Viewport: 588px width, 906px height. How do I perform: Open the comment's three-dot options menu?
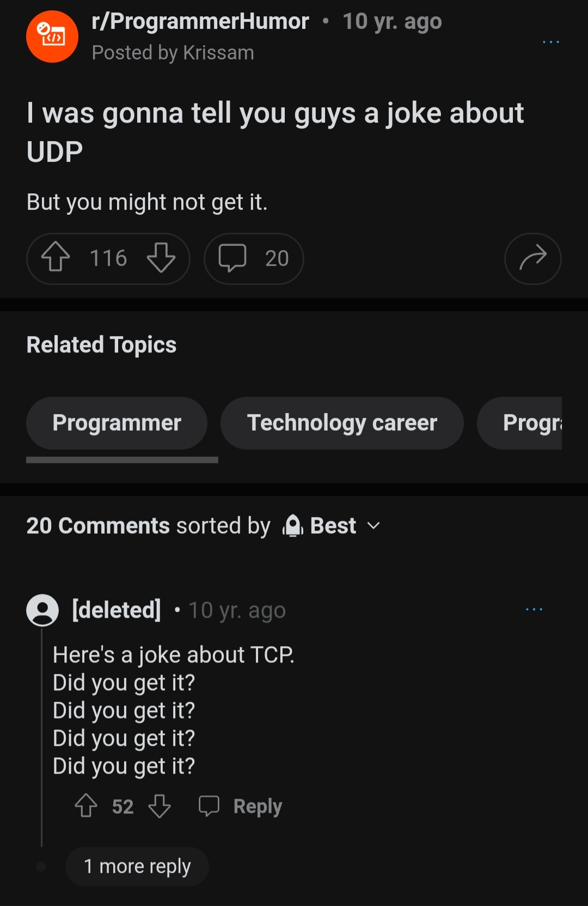(534, 609)
